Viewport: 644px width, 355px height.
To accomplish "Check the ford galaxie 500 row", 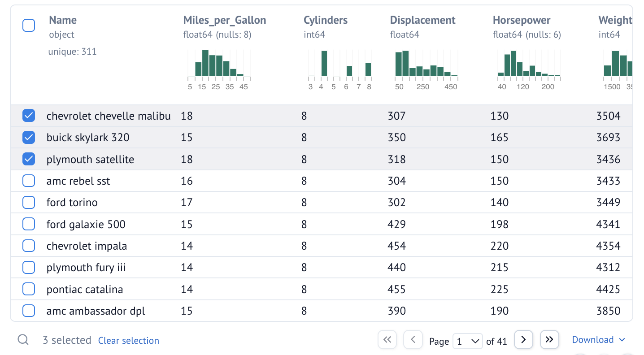I will tap(29, 224).
